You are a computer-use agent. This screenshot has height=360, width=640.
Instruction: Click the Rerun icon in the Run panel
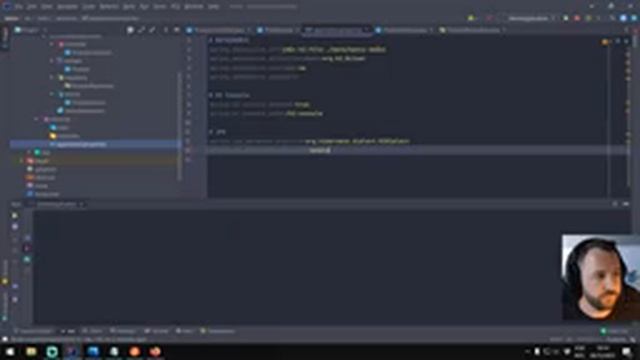click(x=15, y=215)
